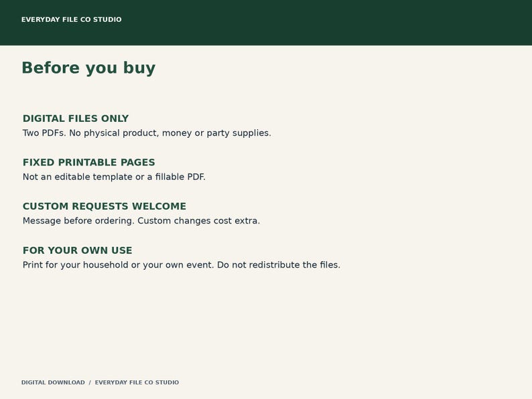Select the FIXED PRINTABLE PAGES heading
Viewport: 532px width, 399px height.
pos(89,163)
